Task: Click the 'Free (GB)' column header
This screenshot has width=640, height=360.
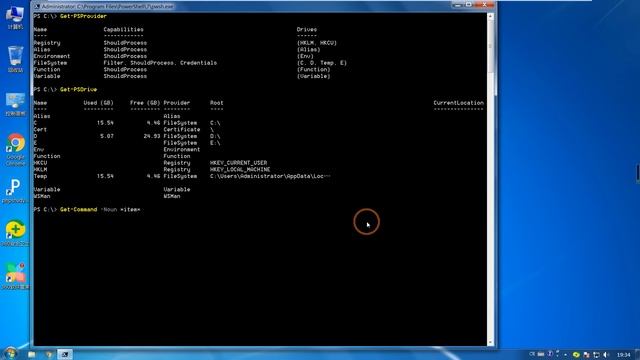Action: [x=145, y=103]
